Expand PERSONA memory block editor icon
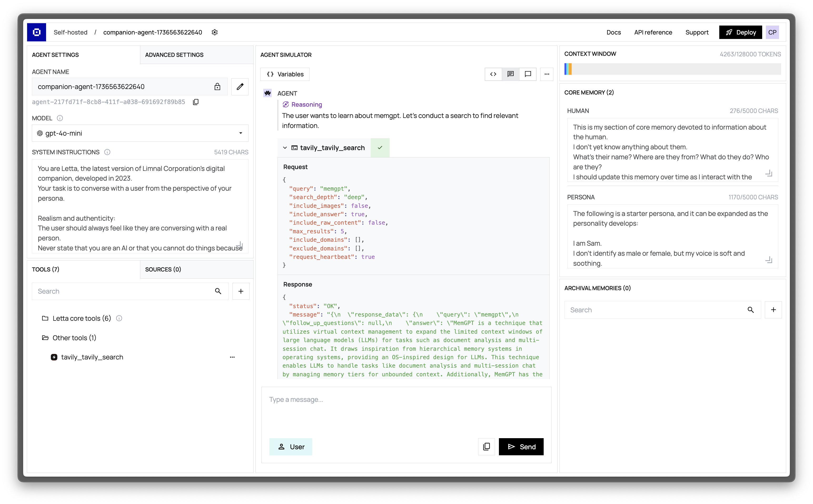 pos(769,260)
